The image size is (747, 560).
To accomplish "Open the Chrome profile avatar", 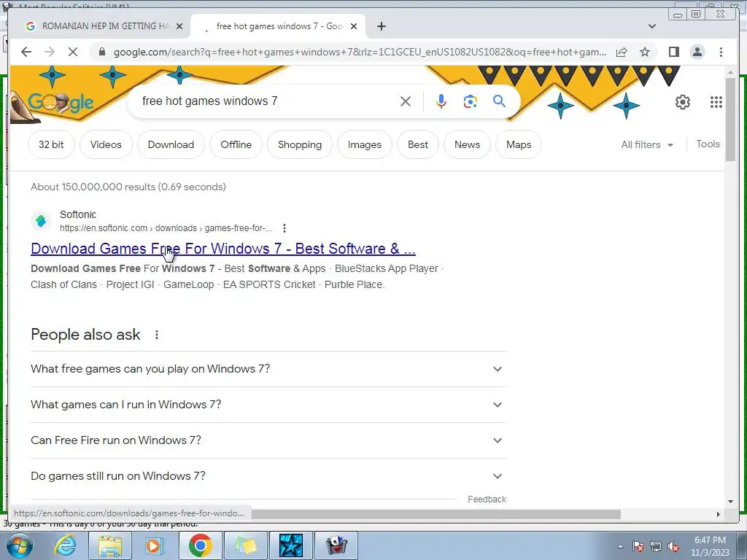I will coord(697,52).
